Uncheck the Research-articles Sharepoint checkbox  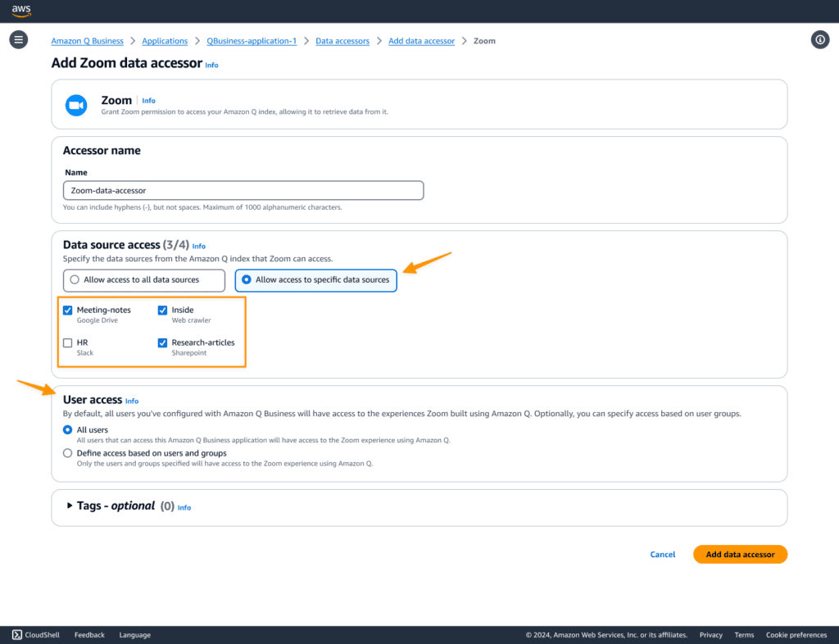point(162,342)
